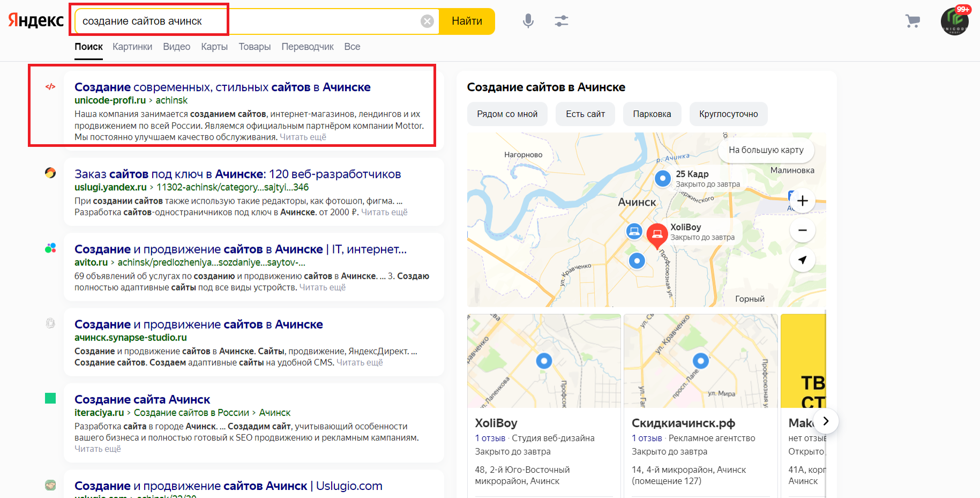The height and width of the screenshot is (498, 980).
Task: Open XoliBoy 1 отзыв reviews link
Action: point(490,438)
